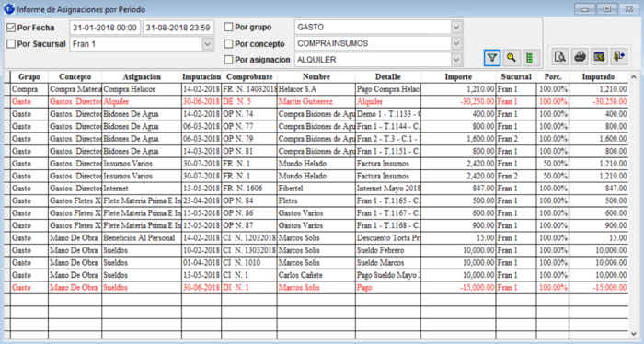Open the GASTO group dropdown
This screenshot has width=644, height=344.
coord(456,27)
